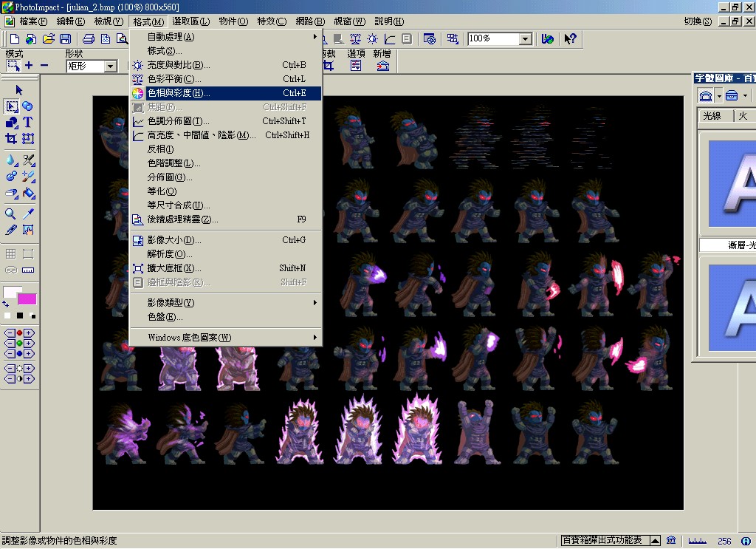Open the 檔案 menu

click(33, 21)
